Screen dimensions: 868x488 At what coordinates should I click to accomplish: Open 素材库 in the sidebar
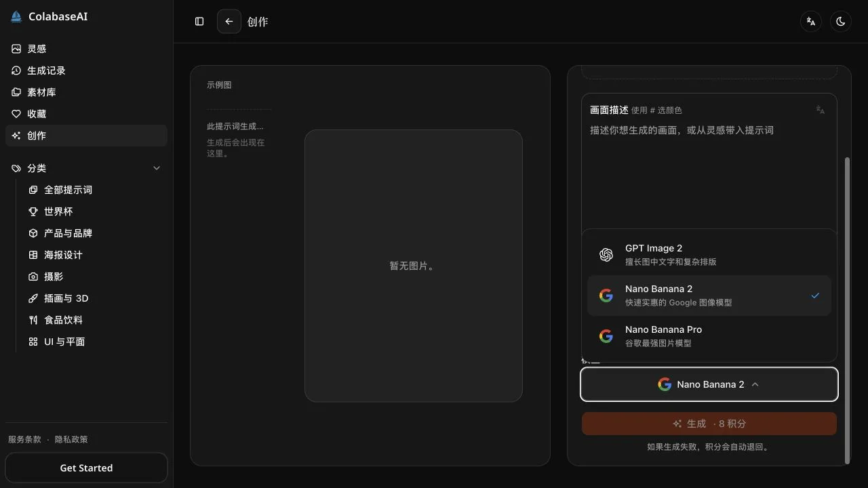point(86,92)
